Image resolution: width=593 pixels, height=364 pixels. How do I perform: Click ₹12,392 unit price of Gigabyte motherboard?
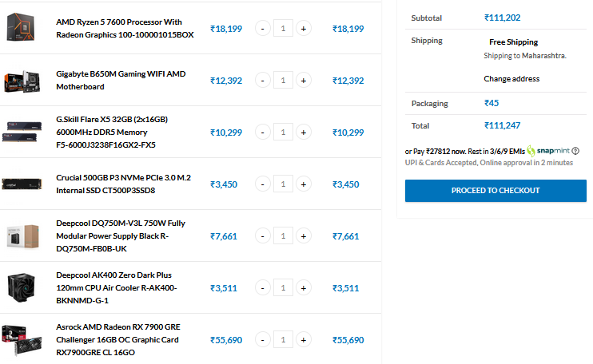coord(226,81)
